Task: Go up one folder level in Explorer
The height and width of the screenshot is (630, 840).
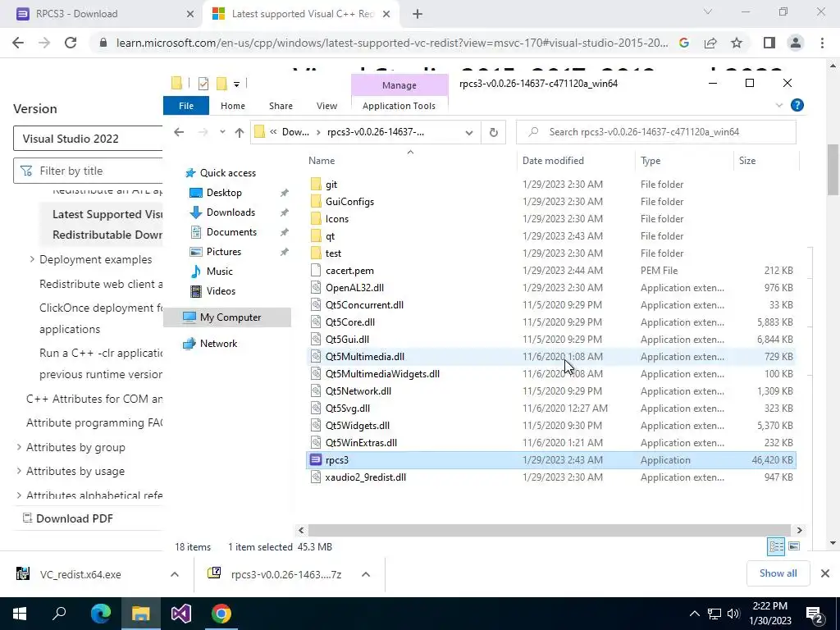Action: 239,132
